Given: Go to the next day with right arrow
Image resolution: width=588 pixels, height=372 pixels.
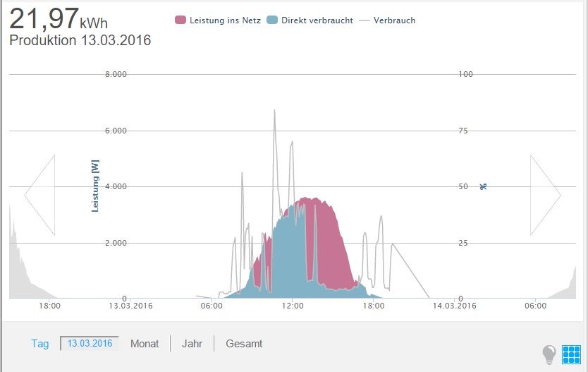Looking at the screenshot, I should [544, 195].
